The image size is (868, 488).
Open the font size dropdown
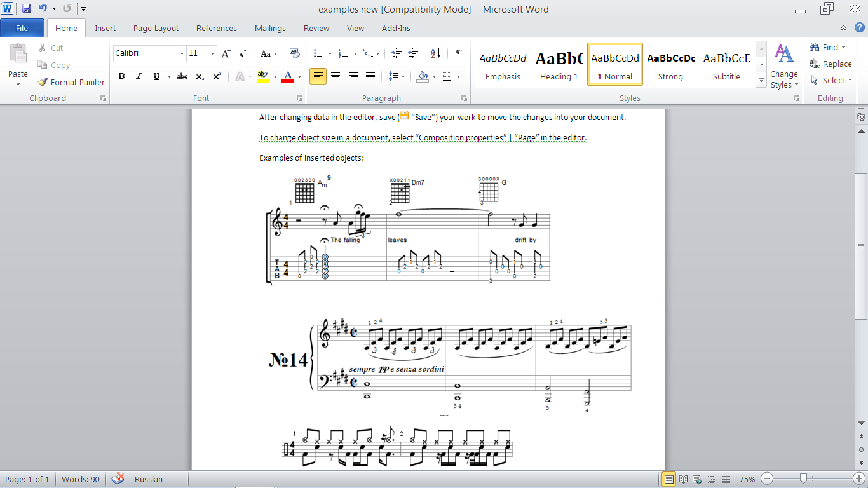point(212,53)
